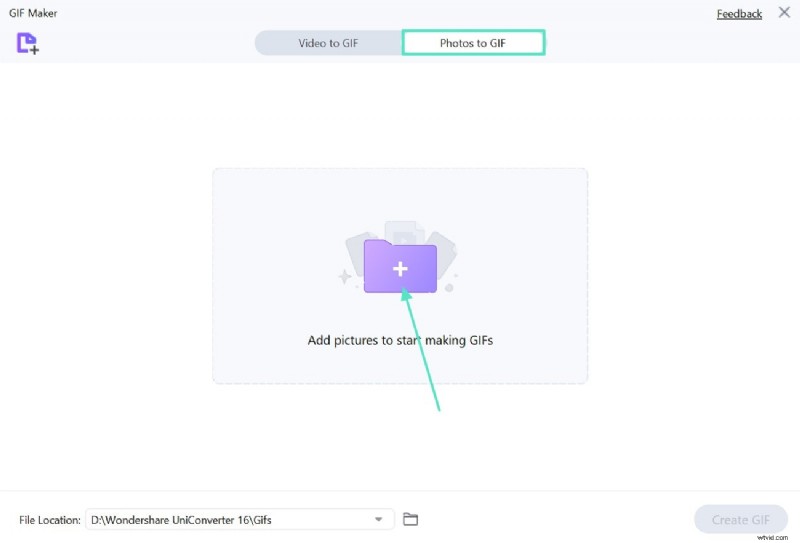Click the Create GIF button
This screenshot has width=800, height=543.
(x=740, y=520)
